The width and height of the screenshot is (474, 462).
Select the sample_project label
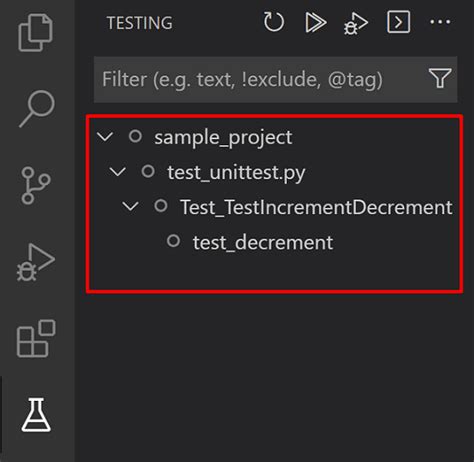click(223, 138)
